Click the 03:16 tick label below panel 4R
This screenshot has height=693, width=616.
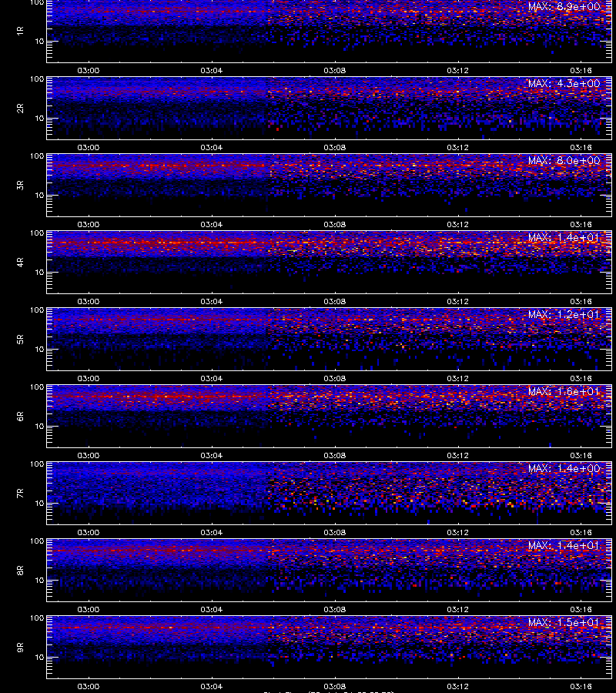pyautogui.click(x=581, y=301)
